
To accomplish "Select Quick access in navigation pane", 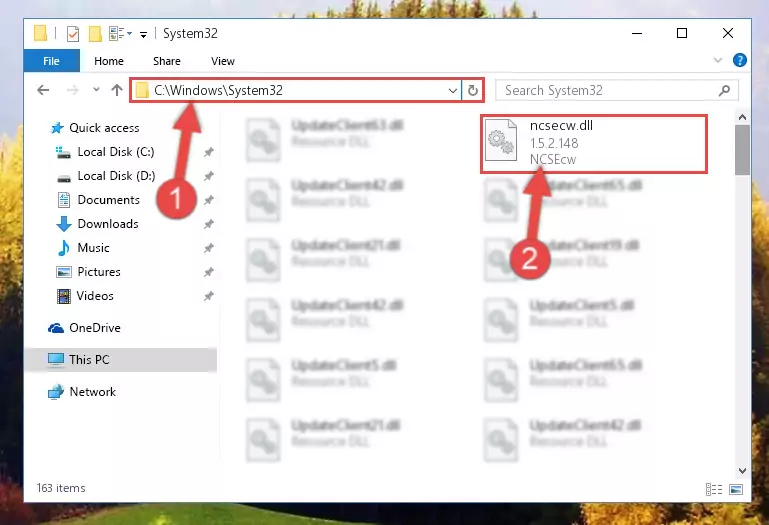I will point(104,128).
